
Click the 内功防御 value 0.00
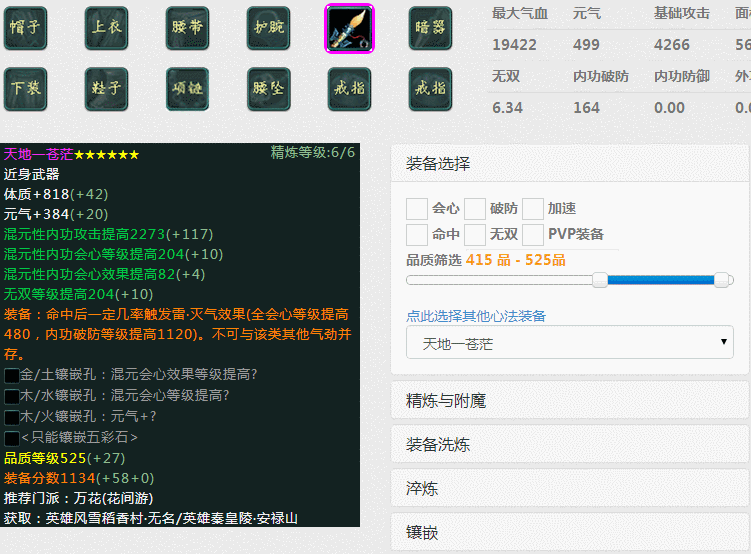pos(670,108)
